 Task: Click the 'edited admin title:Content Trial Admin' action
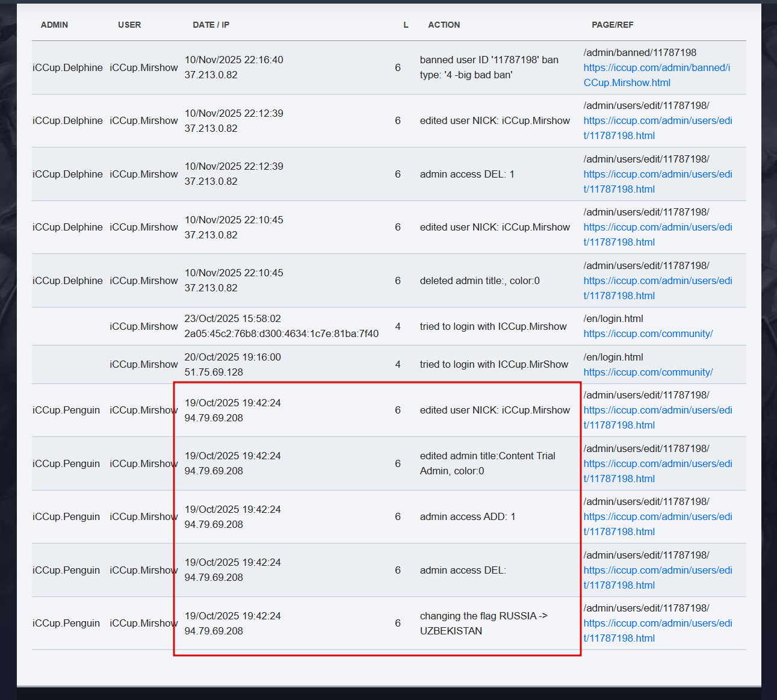(488, 463)
